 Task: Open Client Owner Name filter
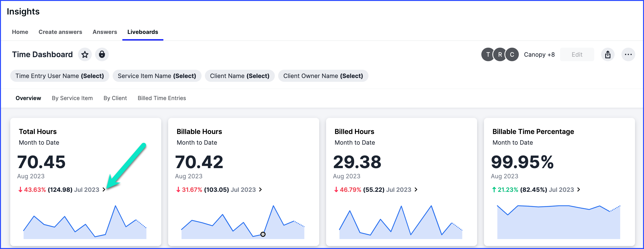(x=323, y=76)
